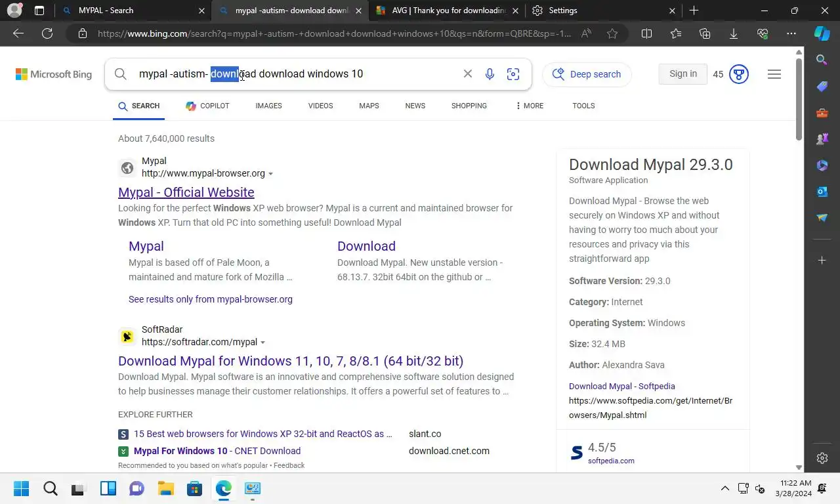Open Microsoft Store from taskbar
Viewport: 840px width, 504px height.
point(194,488)
